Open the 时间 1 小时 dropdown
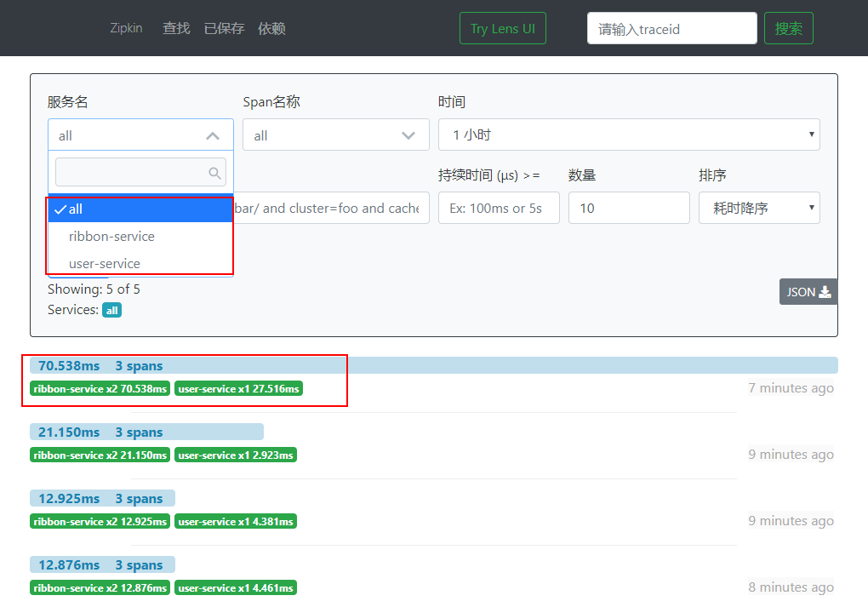 (x=629, y=135)
